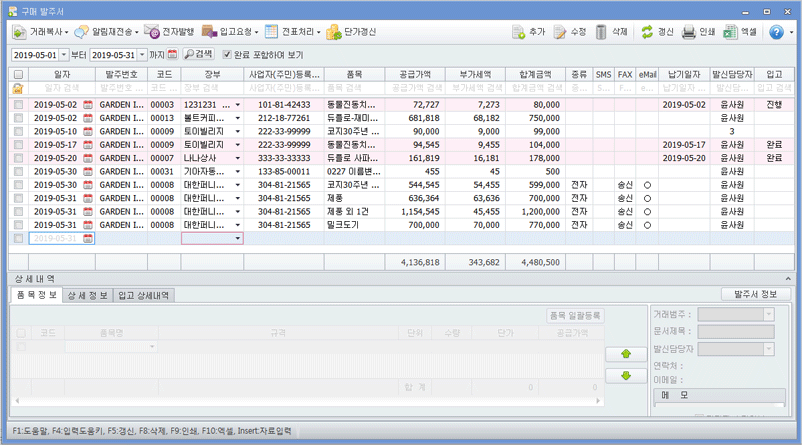Viewport: 802px width, 445px height.
Task: Check the row checkbox for 2019-05-10
Action: click(18, 131)
